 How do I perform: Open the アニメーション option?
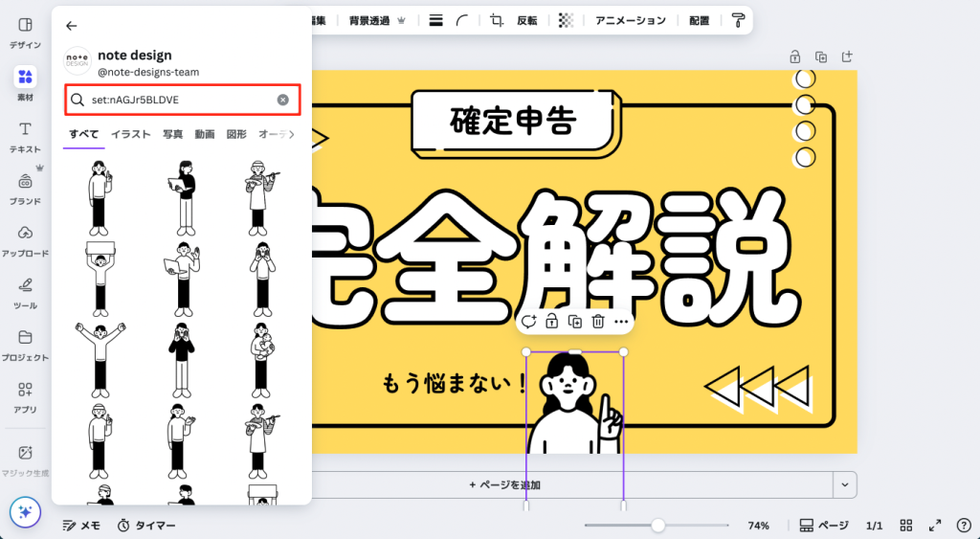(630, 20)
